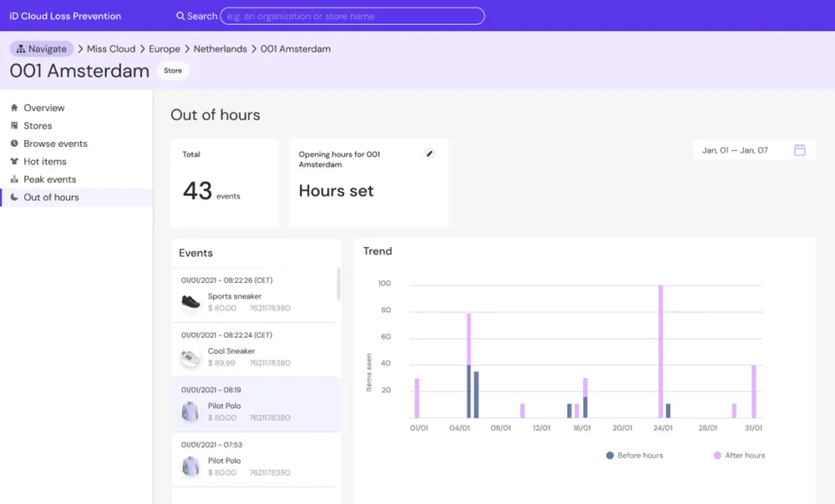Click the Overview home icon in sidebar

[x=14, y=108]
